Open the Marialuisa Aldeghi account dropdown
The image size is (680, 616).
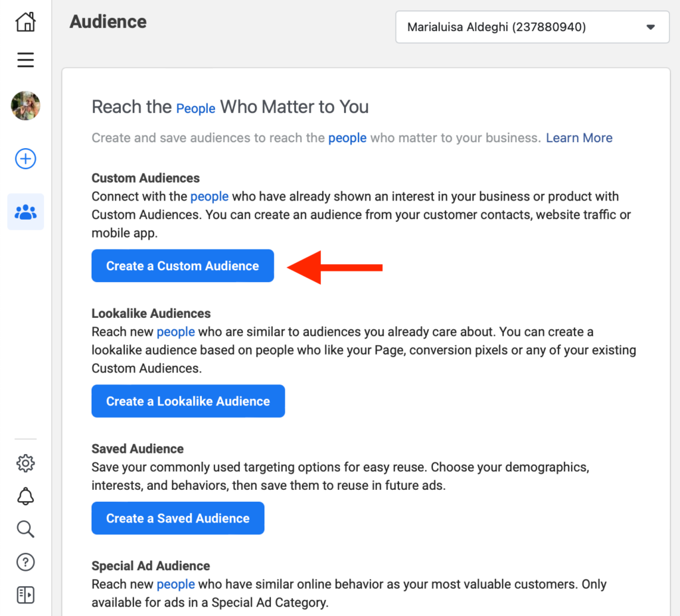click(532, 27)
